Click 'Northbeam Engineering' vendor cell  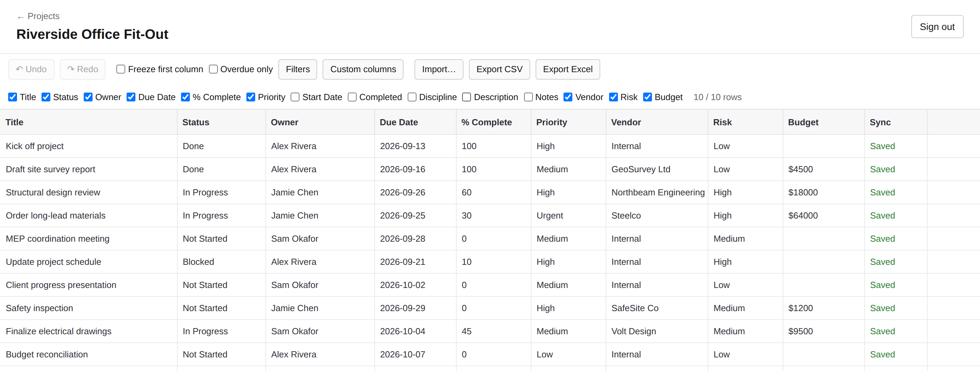pos(657,193)
